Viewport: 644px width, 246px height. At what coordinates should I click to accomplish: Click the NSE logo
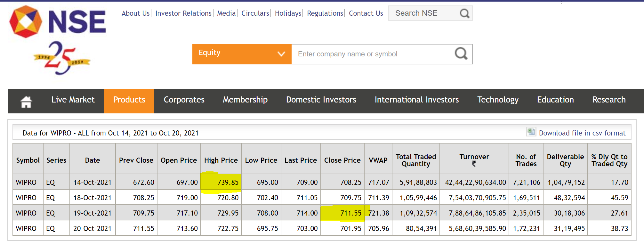[58, 21]
